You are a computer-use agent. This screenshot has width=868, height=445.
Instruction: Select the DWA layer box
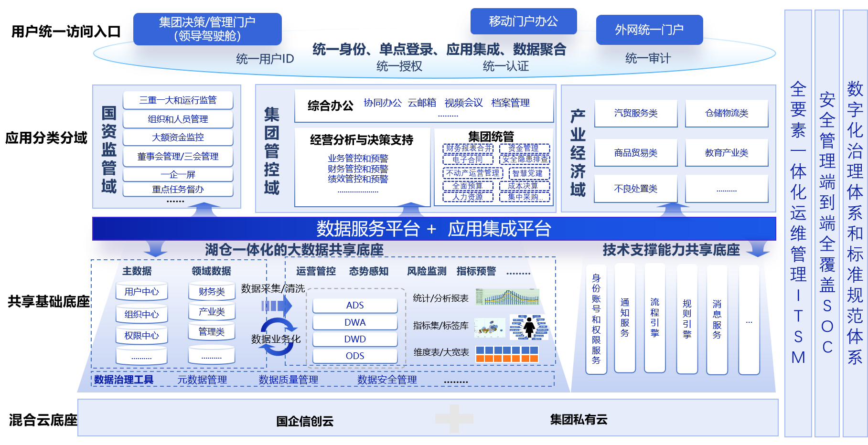point(355,322)
